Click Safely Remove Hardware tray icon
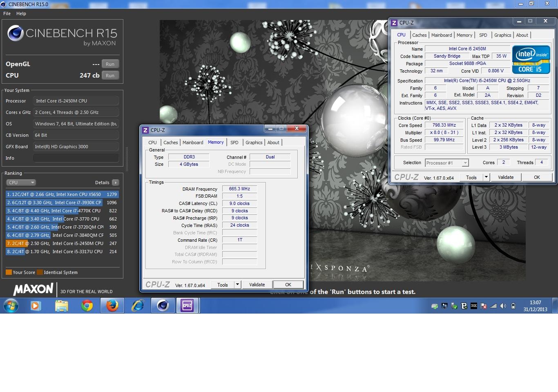The height and width of the screenshot is (392, 558). pos(454,306)
